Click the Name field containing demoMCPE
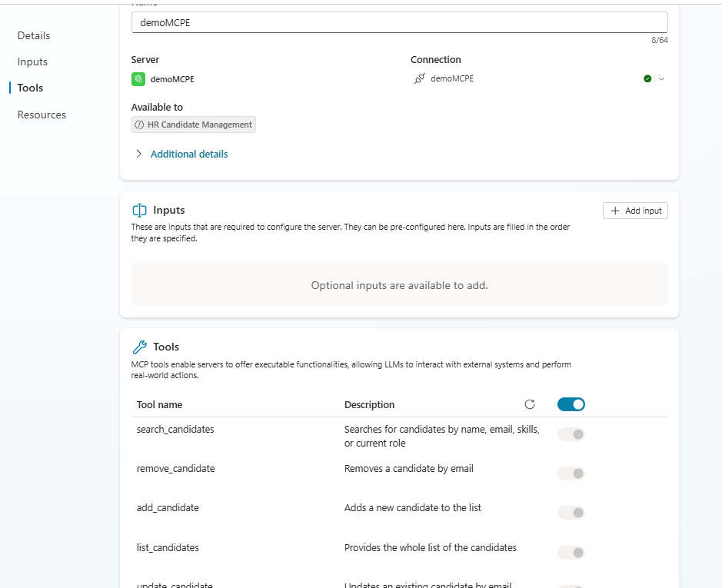Viewport: 722px width, 588px height. tap(399, 22)
